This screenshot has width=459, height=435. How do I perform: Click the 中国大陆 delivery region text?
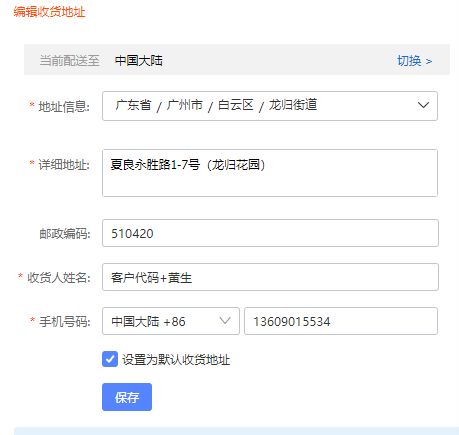click(138, 61)
